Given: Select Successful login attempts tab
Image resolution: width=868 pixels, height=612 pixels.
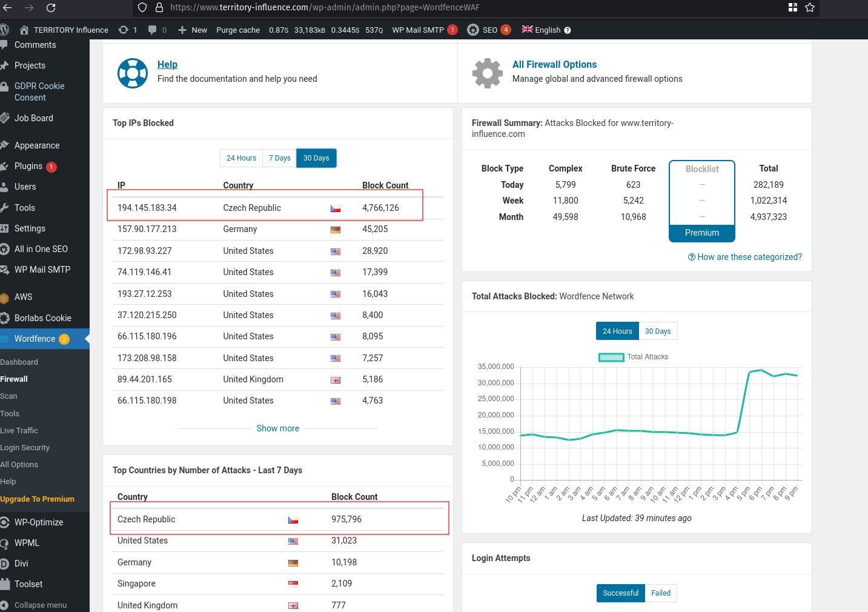Looking at the screenshot, I should click(621, 593).
